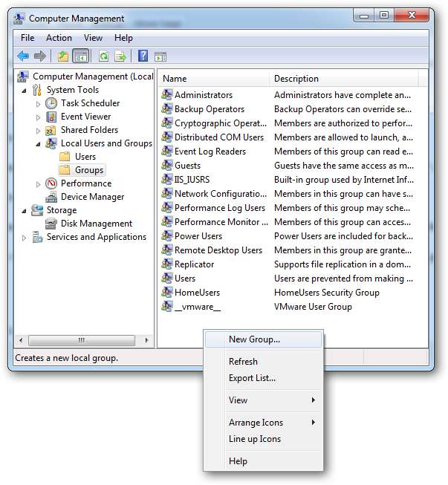
Task: Sort by the Name column header
Action: (214, 79)
